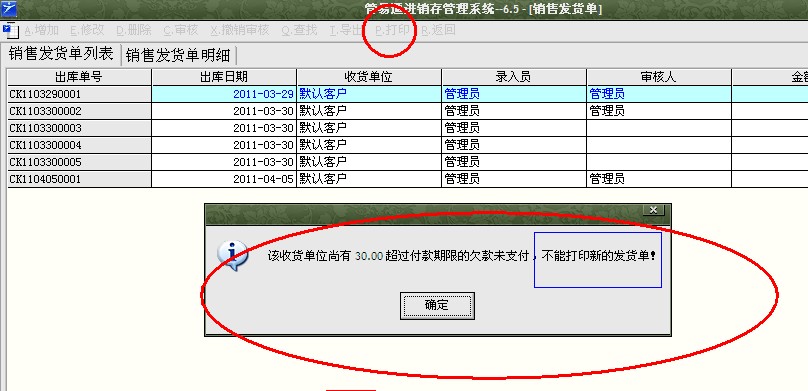This screenshot has width=808, height=391.
Task: Click A.增加 toolbar item
Action: (x=42, y=30)
